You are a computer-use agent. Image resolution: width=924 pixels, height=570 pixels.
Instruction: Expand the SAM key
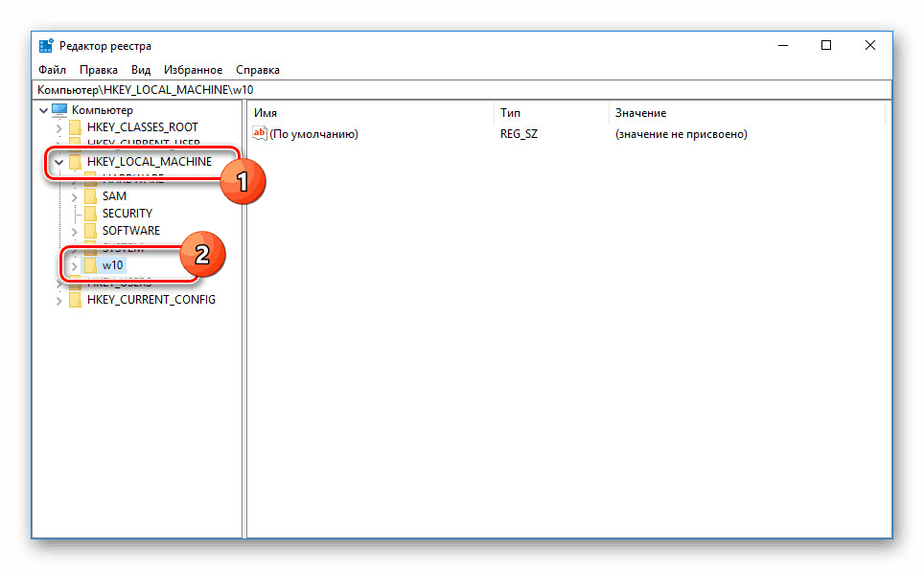[x=74, y=196]
